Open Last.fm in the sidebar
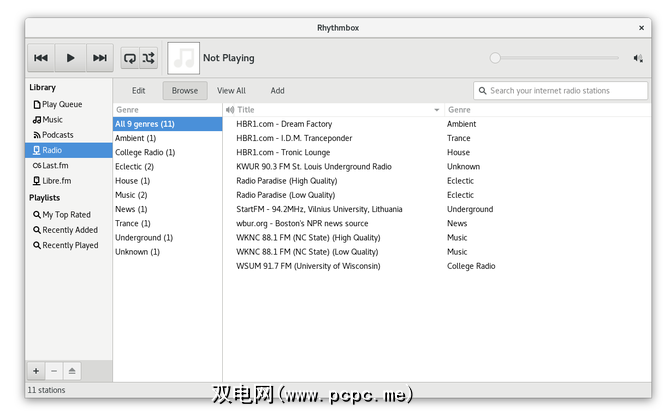670x418 pixels. tap(68, 165)
